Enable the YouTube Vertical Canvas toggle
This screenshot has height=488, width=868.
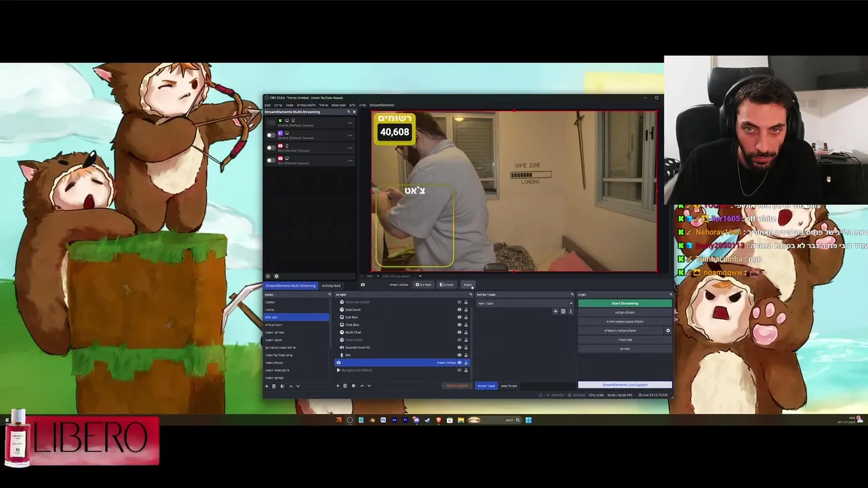coord(271,148)
